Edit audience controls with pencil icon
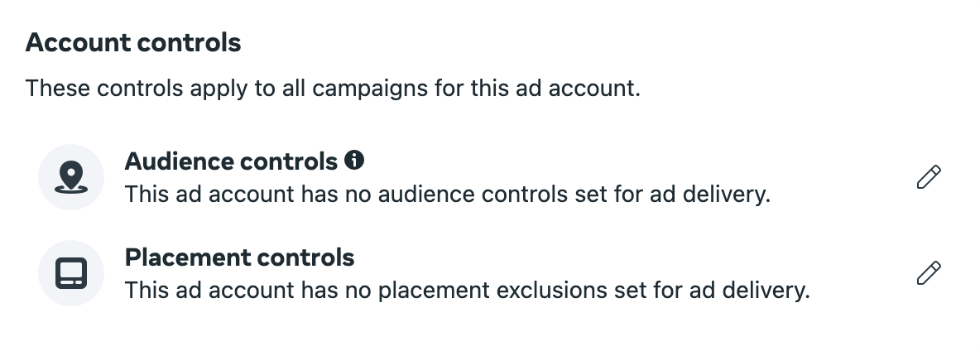Image resolution: width=980 pixels, height=351 pixels. point(929,177)
